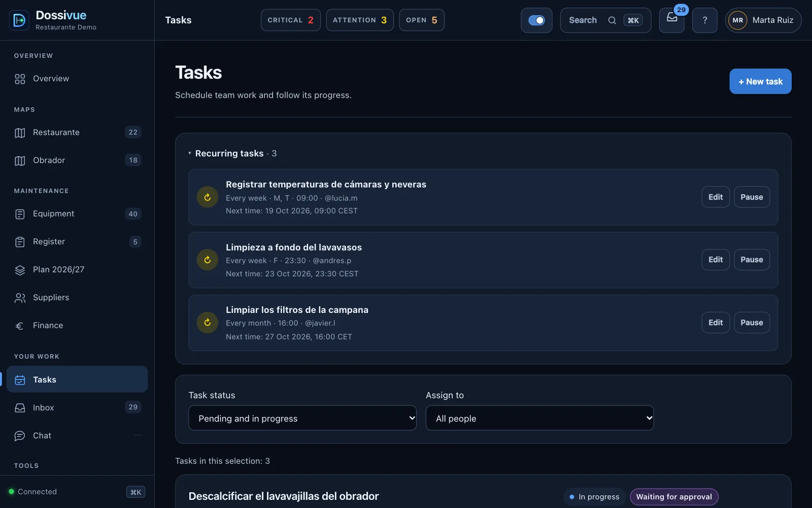The height and width of the screenshot is (508, 812).
Task: Filter by Critical 2 chip
Action: (291, 20)
